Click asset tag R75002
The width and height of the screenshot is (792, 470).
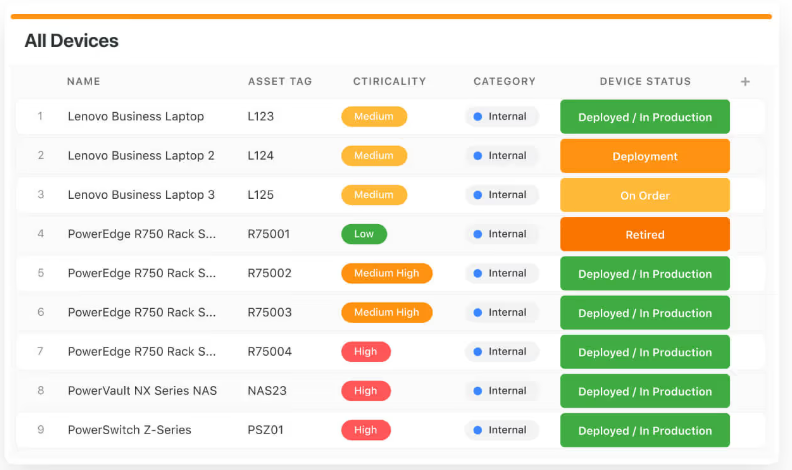(269, 273)
